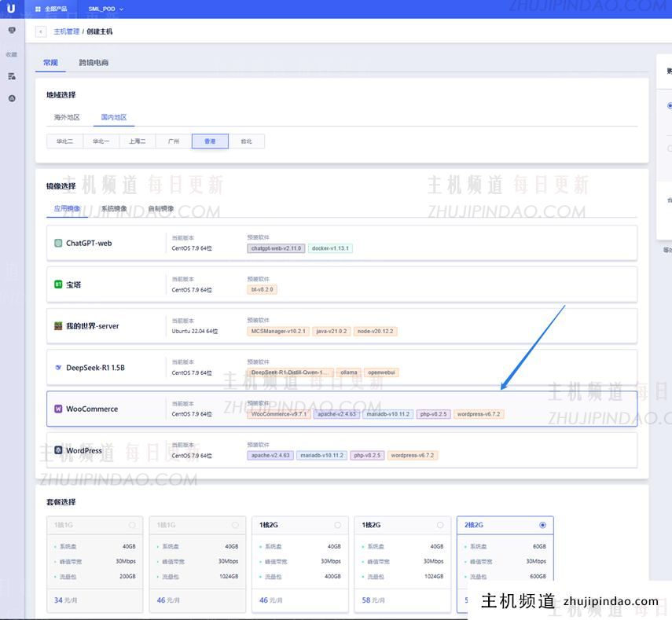Image resolution: width=672 pixels, height=620 pixels.
Task: Click the DeepSeek-R1-Distill-Qwen tag
Action: 291,372
